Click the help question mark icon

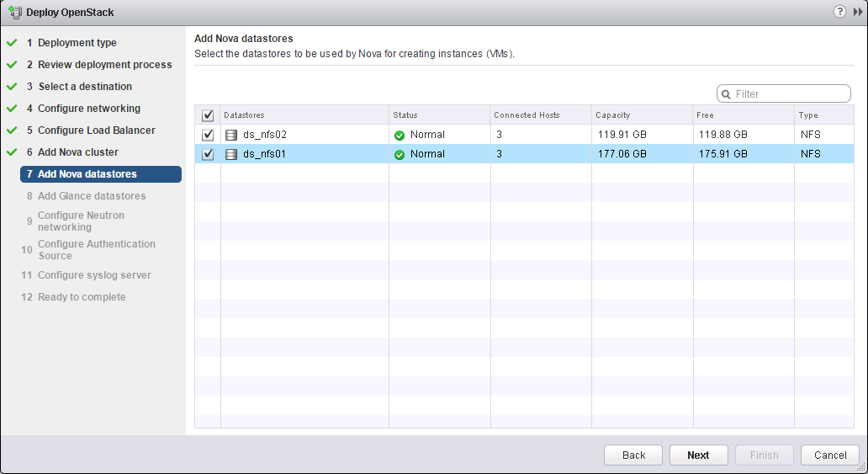tap(839, 12)
